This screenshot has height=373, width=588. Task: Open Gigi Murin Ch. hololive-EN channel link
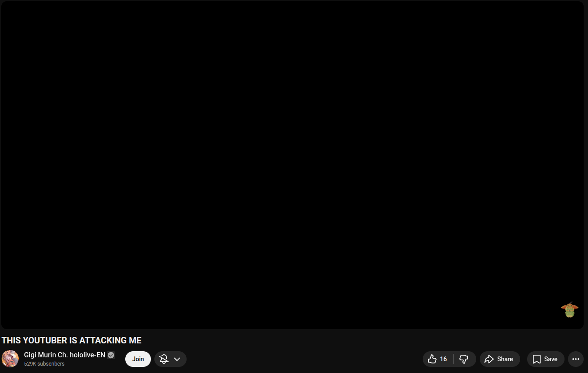[x=64, y=355]
